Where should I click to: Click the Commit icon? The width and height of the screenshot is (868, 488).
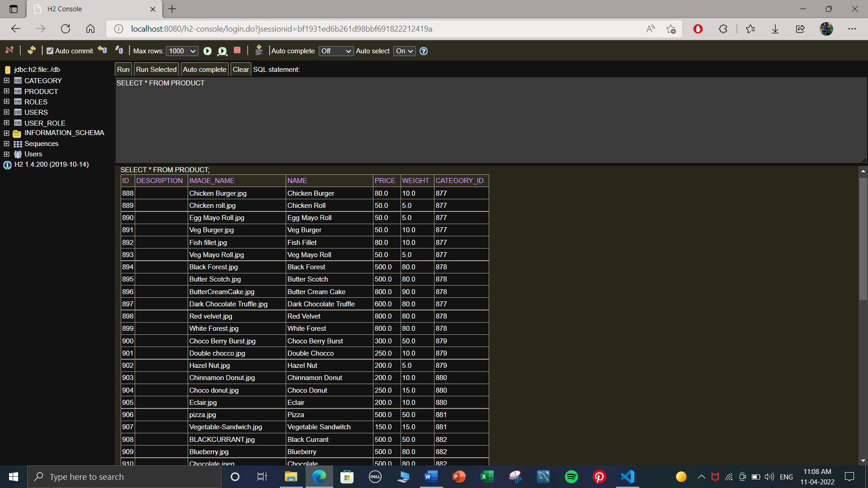(x=119, y=50)
